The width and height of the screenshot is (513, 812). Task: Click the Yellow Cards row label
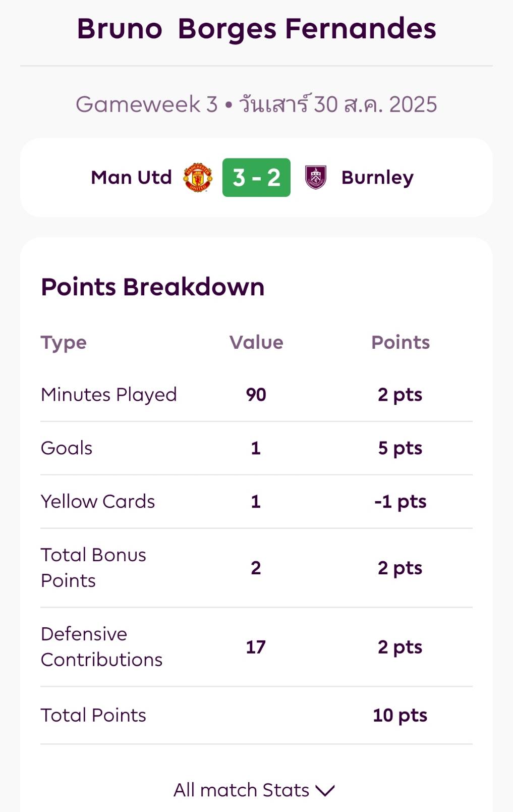(x=98, y=502)
